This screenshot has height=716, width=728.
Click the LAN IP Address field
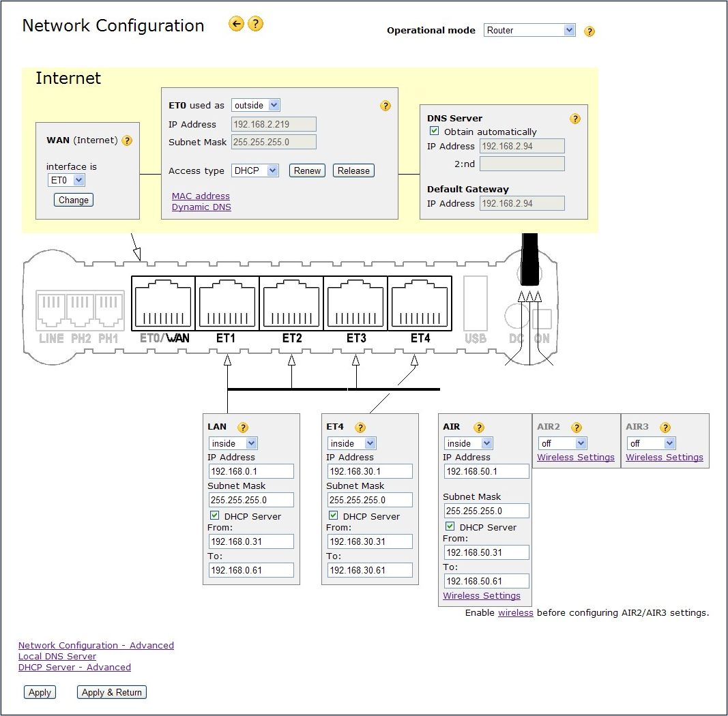tap(251, 471)
